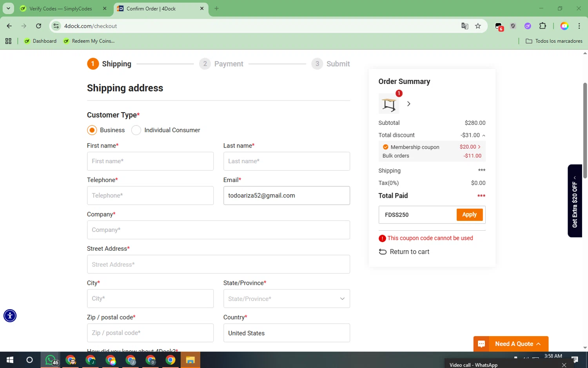Click the Zip / postal code field
The height and width of the screenshot is (368, 588).
(x=150, y=333)
